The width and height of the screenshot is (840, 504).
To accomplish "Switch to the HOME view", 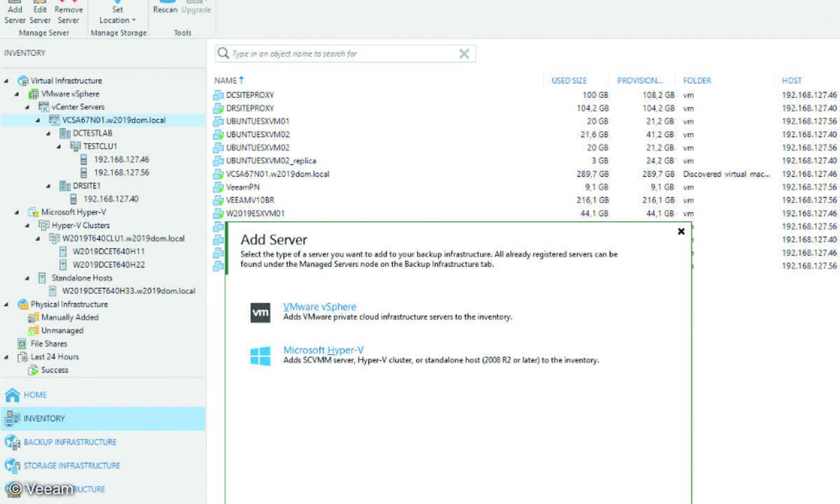I will (x=103, y=395).
